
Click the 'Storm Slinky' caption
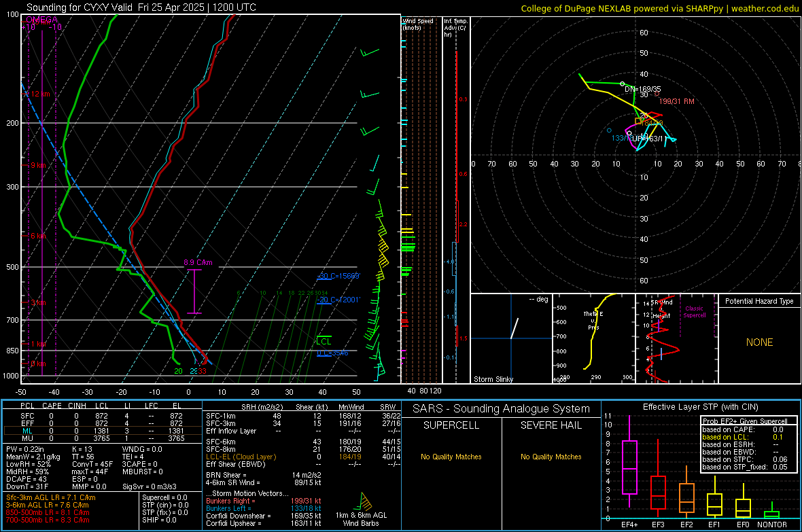[x=493, y=379]
